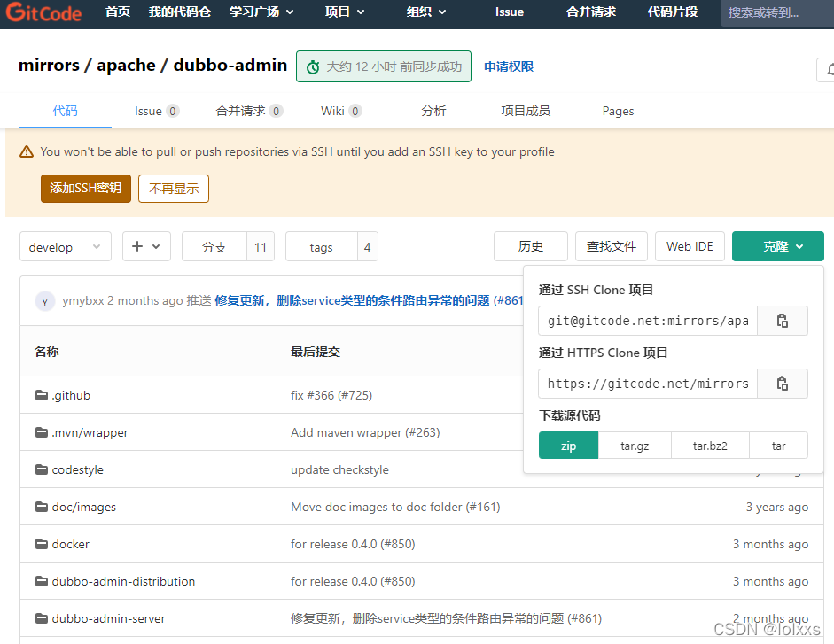Open the notification bell button
Screen dimensions: 834x644
(x=826, y=70)
